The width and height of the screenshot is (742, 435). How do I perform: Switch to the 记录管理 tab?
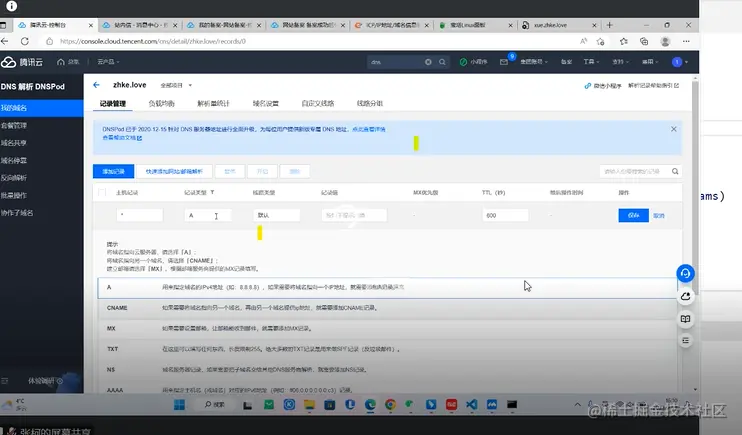[x=113, y=103]
